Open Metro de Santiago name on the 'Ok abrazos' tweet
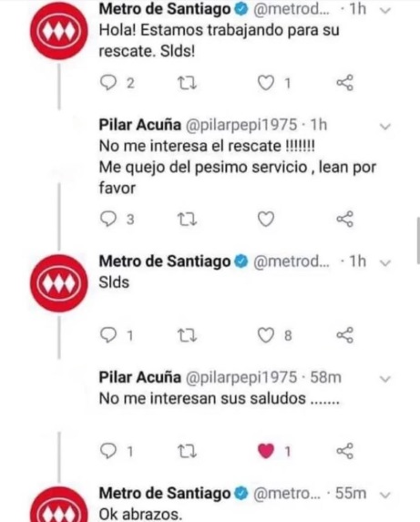The width and height of the screenshot is (420, 522). click(x=165, y=493)
